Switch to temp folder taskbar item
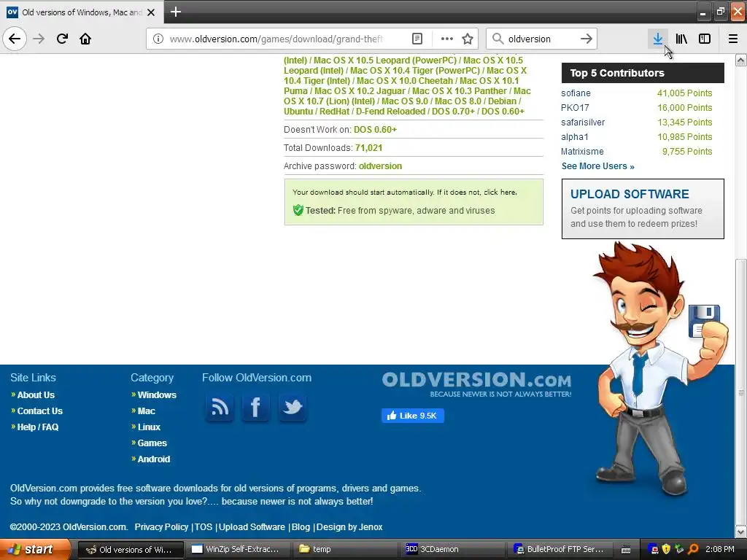Viewport: 747px width, 560px height. coord(347,550)
